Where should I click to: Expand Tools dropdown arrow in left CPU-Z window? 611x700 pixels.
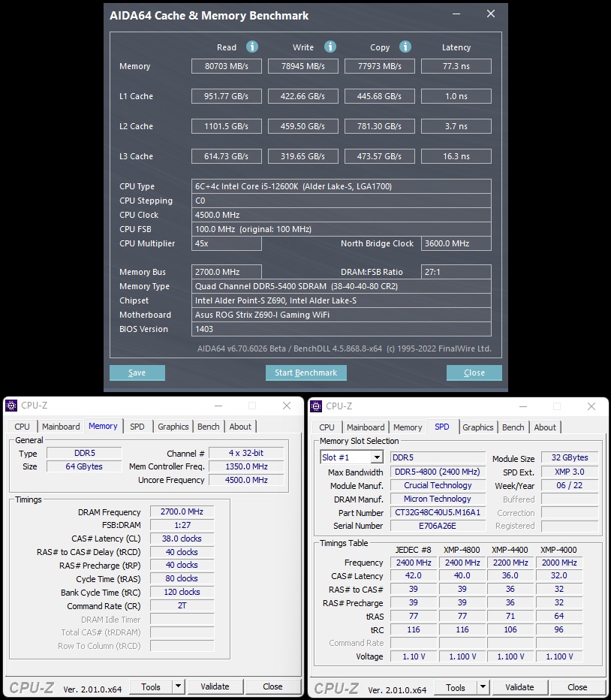[x=178, y=686]
